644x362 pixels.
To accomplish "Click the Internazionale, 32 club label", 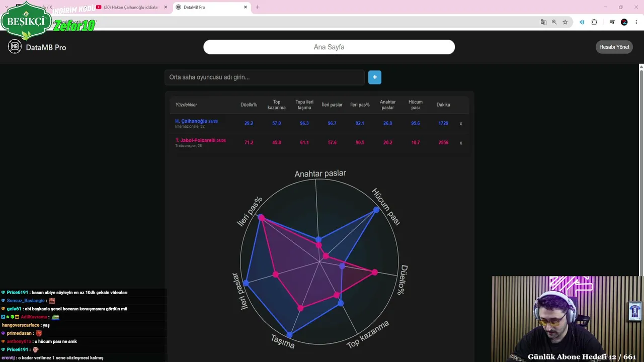I will point(190,127).
